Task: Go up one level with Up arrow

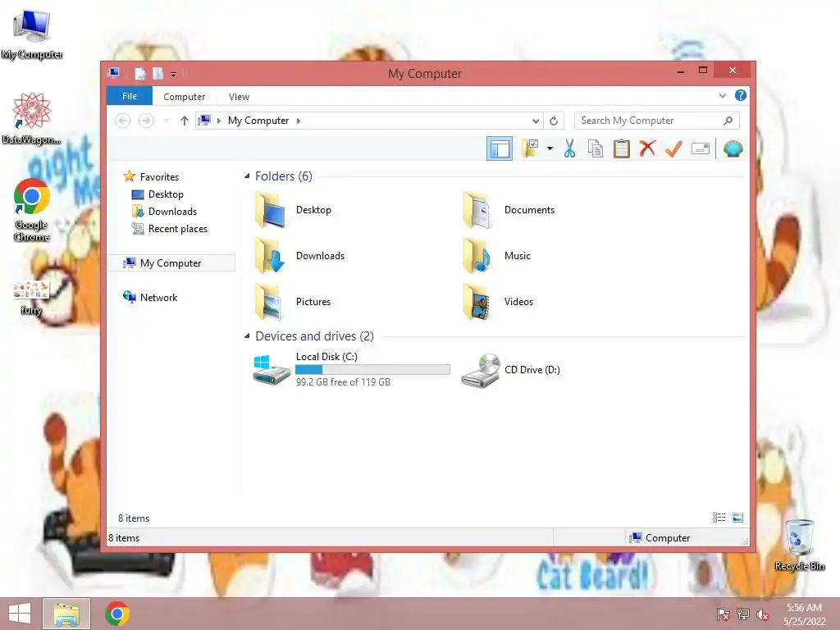Action: pos(185,121)
